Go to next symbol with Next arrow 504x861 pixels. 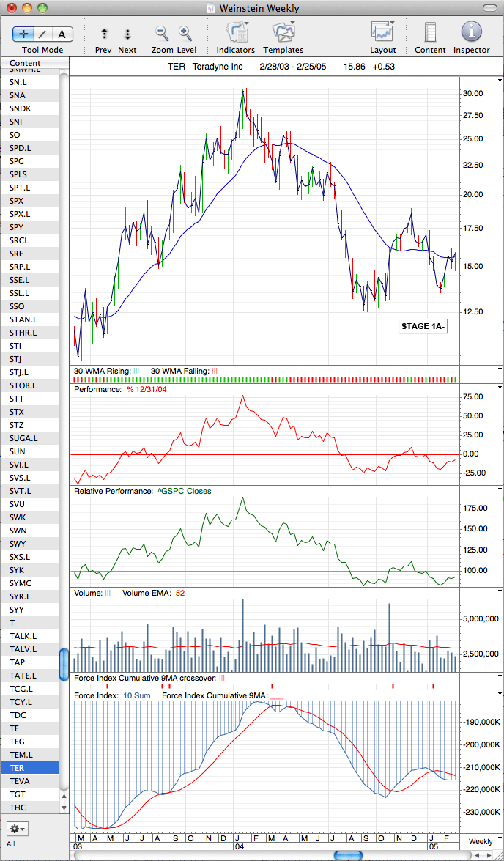click(x=127, y=34)
